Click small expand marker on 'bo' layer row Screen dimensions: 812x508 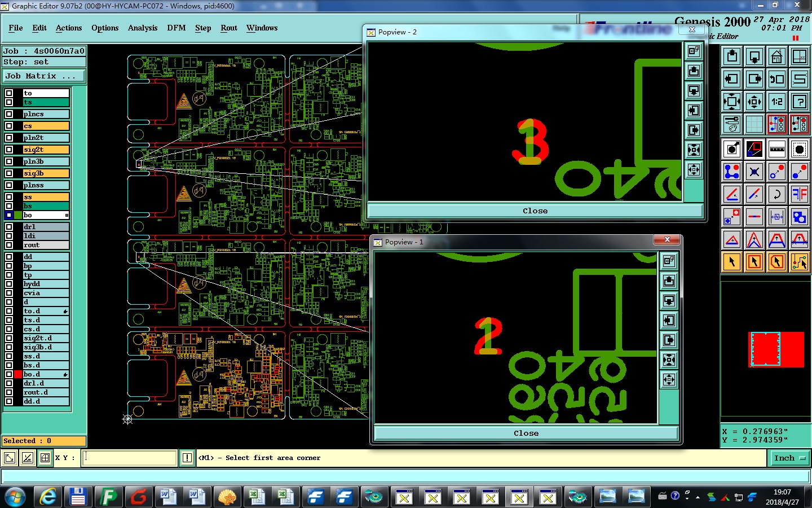click(67, 215)
